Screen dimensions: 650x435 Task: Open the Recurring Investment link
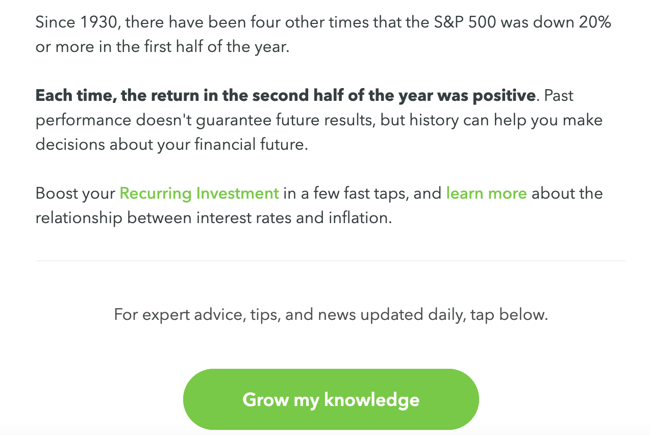click(x=198, y=193)
